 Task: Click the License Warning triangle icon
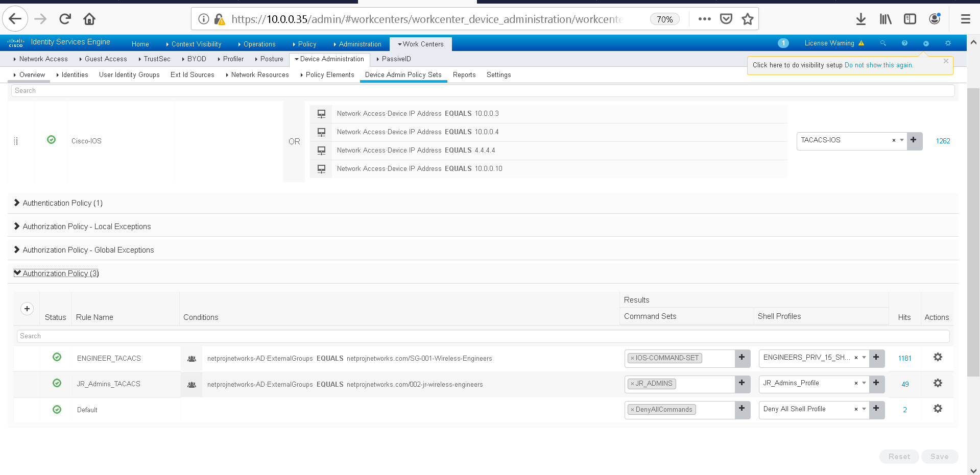(x=862, y=43)
